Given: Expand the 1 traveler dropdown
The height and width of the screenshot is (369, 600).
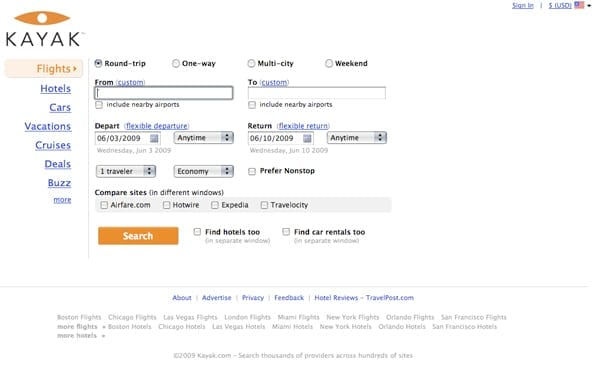Looking at the screenshot, I should 126,171.
